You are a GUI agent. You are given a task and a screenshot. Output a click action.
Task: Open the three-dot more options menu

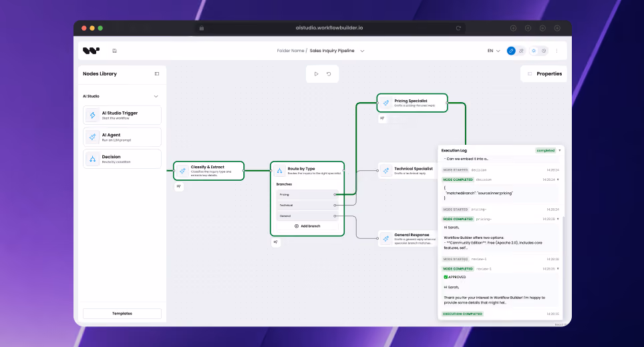557,51
